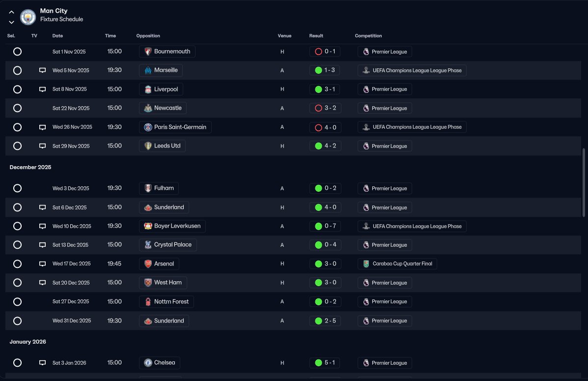Open West Ham club link
This screenshot has width=588, height=381.
[x=163, y=283]
